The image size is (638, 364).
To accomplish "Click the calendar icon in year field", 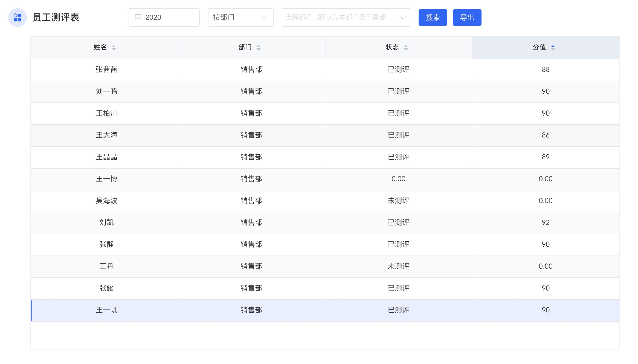I will tap(138, 17).
